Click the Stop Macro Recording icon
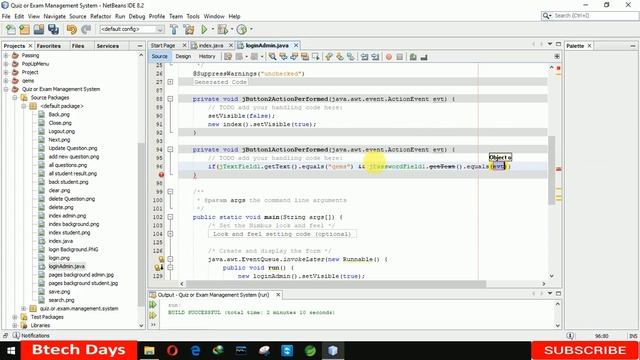This screenshot has height=360, width=640. pyautogui.click(x=400, y=57)
